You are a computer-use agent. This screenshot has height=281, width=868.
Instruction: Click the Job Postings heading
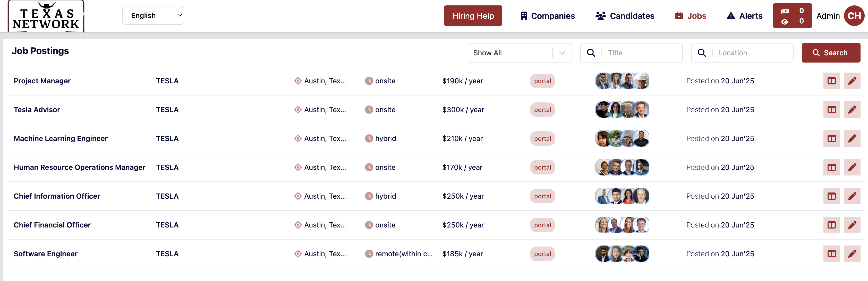tap(40, 51)
